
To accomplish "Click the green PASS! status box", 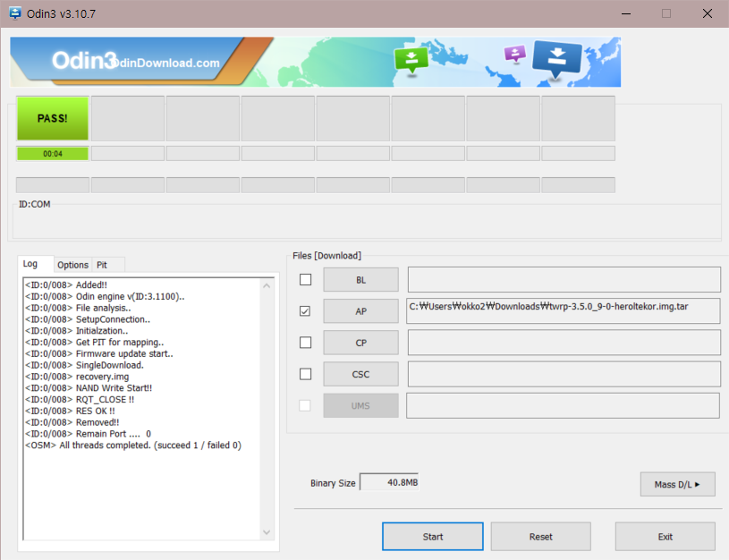I will coord(53,118).
